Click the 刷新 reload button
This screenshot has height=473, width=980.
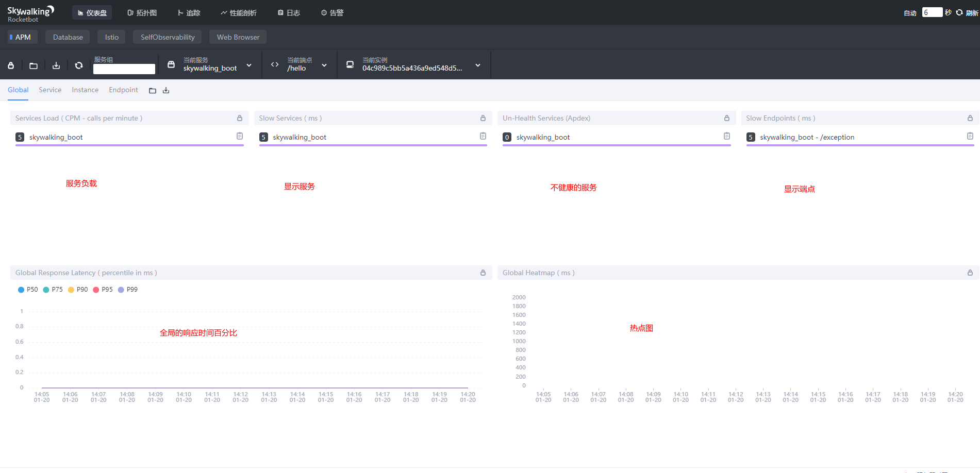[967, 13]
